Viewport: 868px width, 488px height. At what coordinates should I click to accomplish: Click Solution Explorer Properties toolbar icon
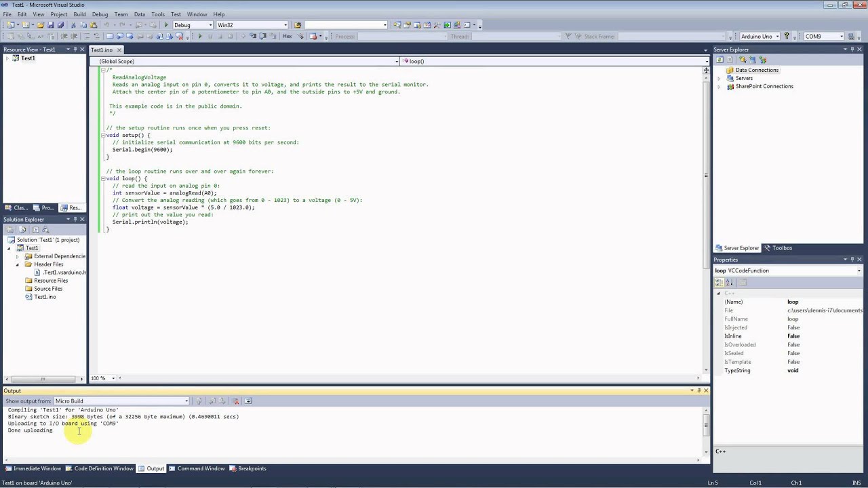10,230
